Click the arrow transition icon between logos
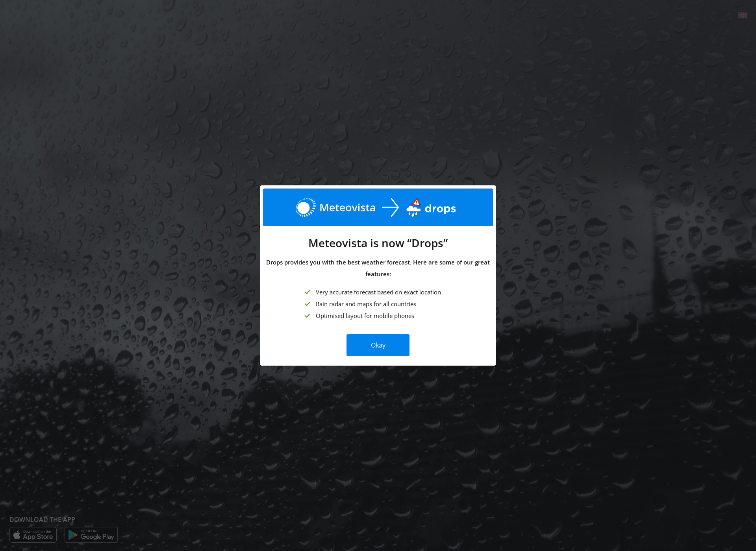The image size is (756, 551). [x=390, y=207]
